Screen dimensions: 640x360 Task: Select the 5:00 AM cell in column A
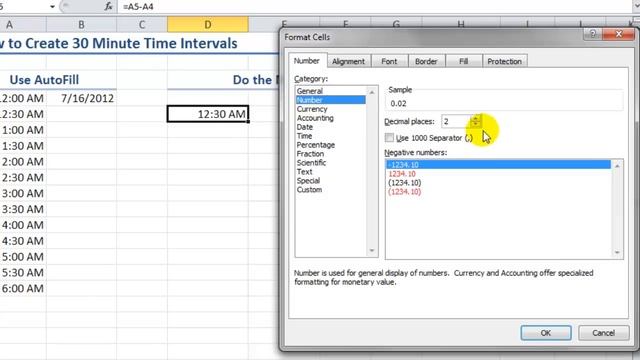[x=23, y=257]
